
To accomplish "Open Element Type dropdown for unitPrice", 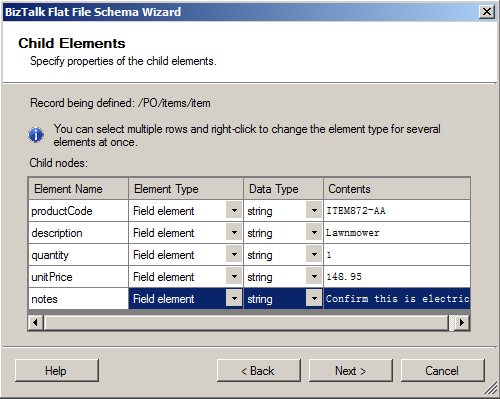I will coord(234,277).
